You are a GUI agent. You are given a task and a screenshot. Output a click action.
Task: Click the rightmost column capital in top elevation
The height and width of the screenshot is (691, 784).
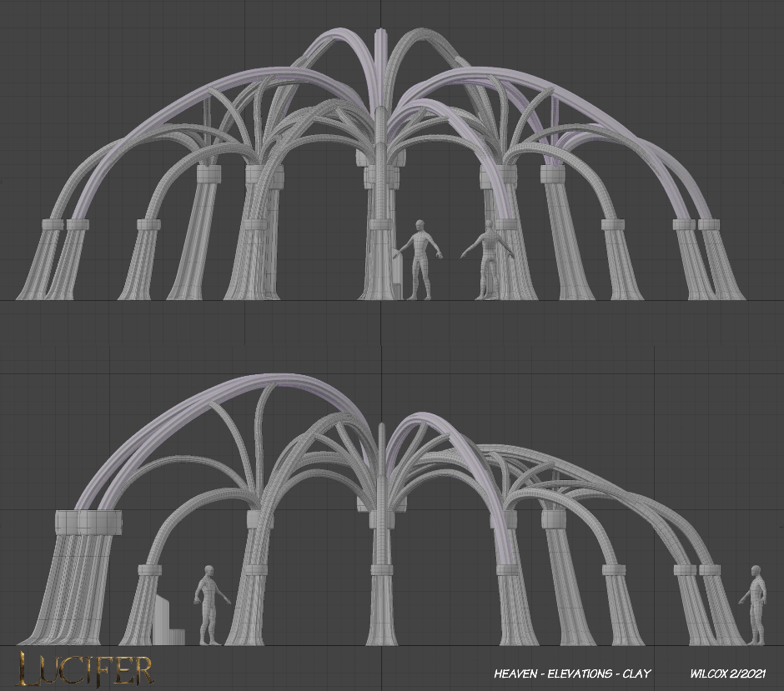pyautogui.click(x=708, y=224)
